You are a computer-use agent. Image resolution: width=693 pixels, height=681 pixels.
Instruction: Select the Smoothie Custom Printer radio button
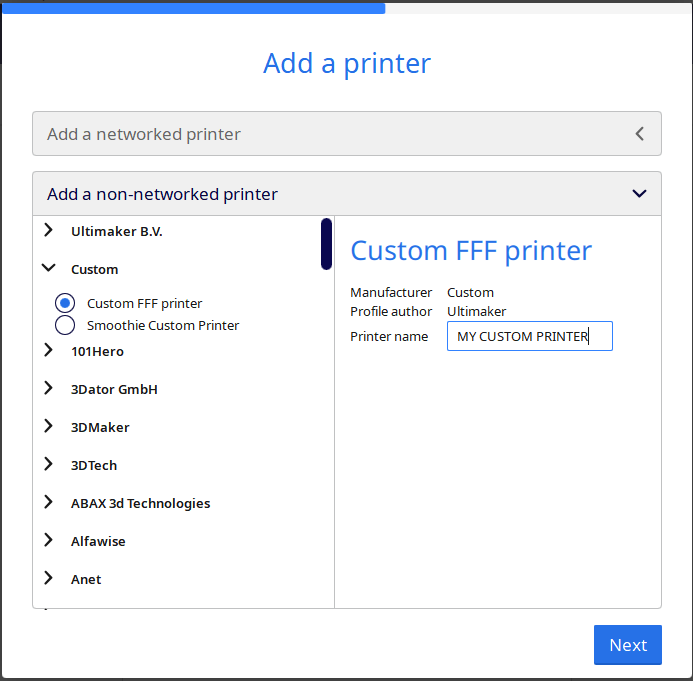[x=65, y=325]
